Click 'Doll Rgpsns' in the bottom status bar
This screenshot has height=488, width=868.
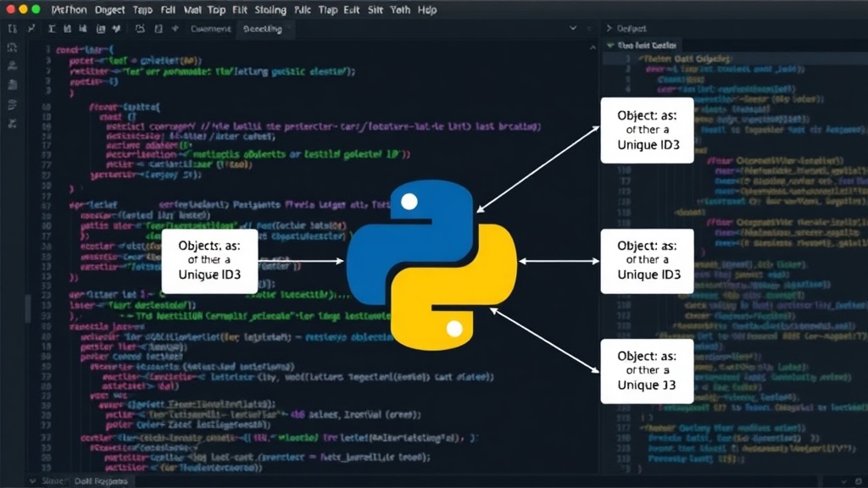101,481
